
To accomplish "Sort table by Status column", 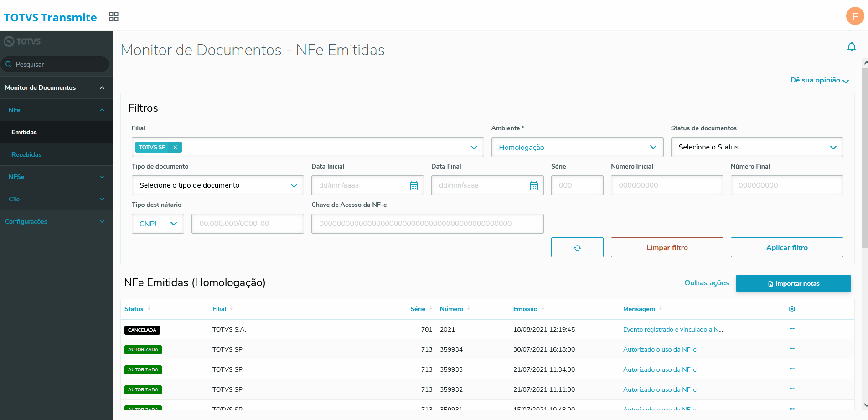I will (149, 308).
